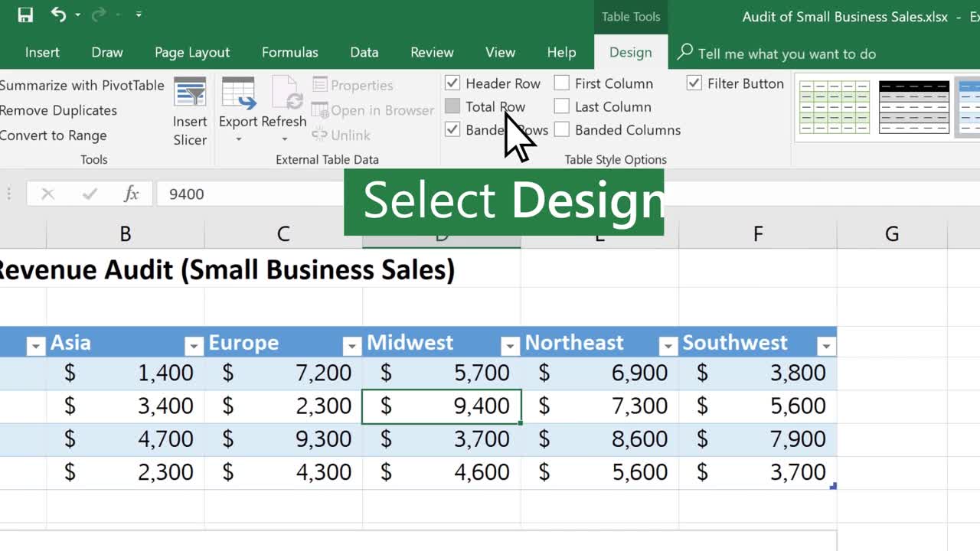Expand the Export dropdown arrow

pos(238,139)
